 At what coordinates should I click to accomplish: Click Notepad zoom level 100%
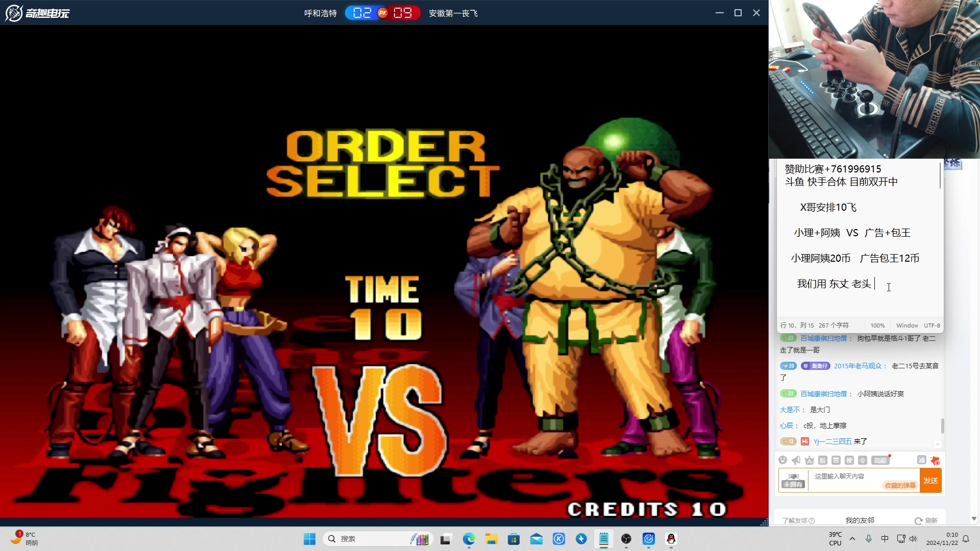(x=878, y=325)
